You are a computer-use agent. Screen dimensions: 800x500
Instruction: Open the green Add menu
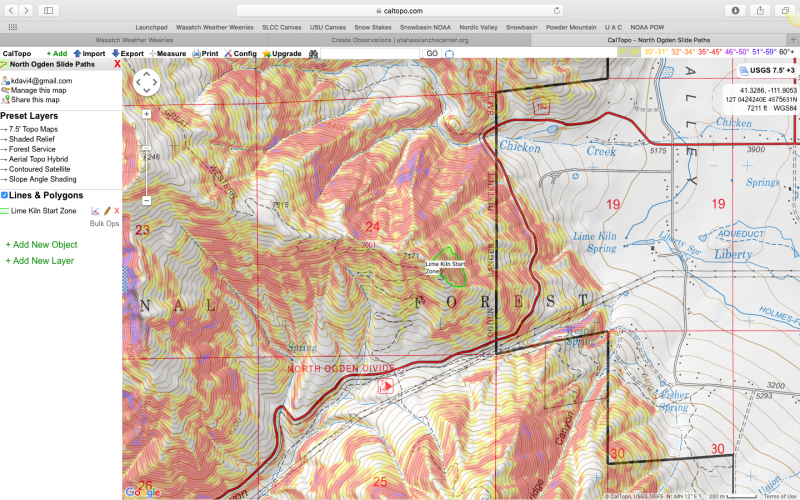pyautogui.click(x=57, y=54)
